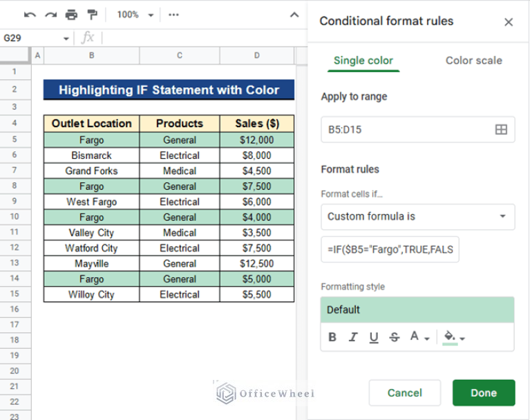
Task: Click the custom formula input field
Action: click(x=390, y=249)
